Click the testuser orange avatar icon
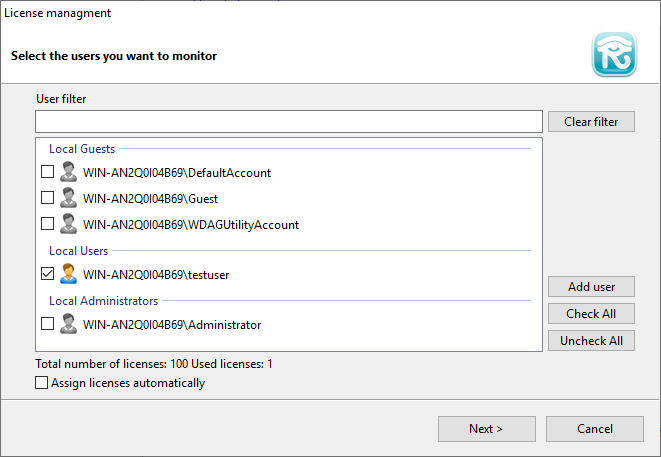Screen dimensions: 661x457 tap(68, 274)
